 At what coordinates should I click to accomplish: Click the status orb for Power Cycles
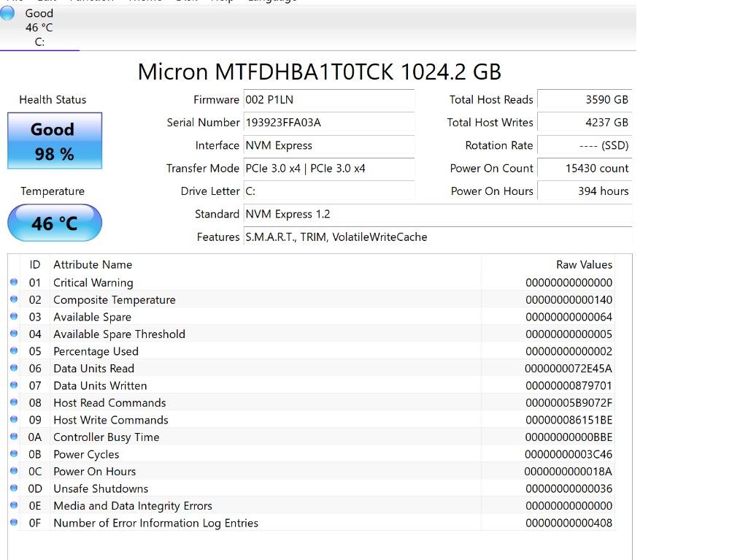pos(14,454)
